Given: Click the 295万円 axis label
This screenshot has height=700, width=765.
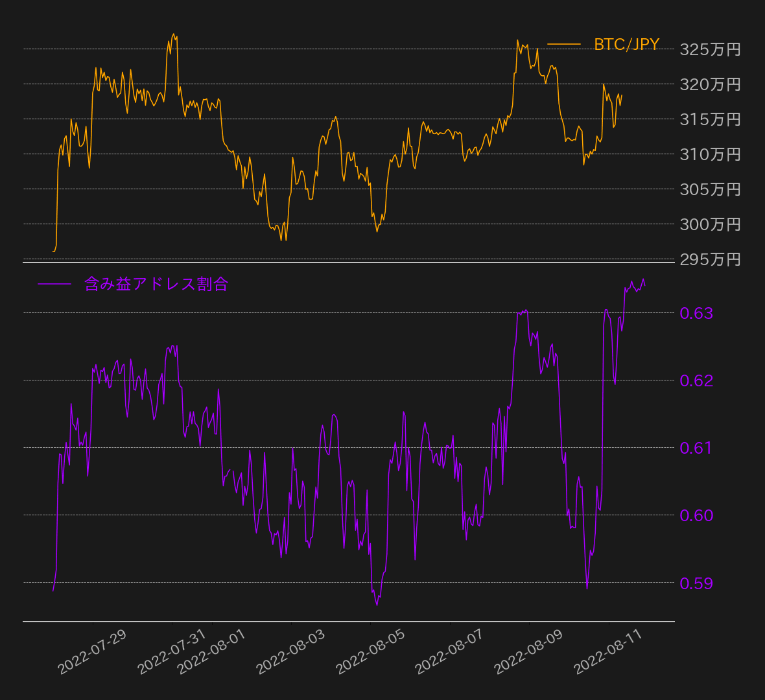Looking at the screenshot, I should click(x=710, y=259).
